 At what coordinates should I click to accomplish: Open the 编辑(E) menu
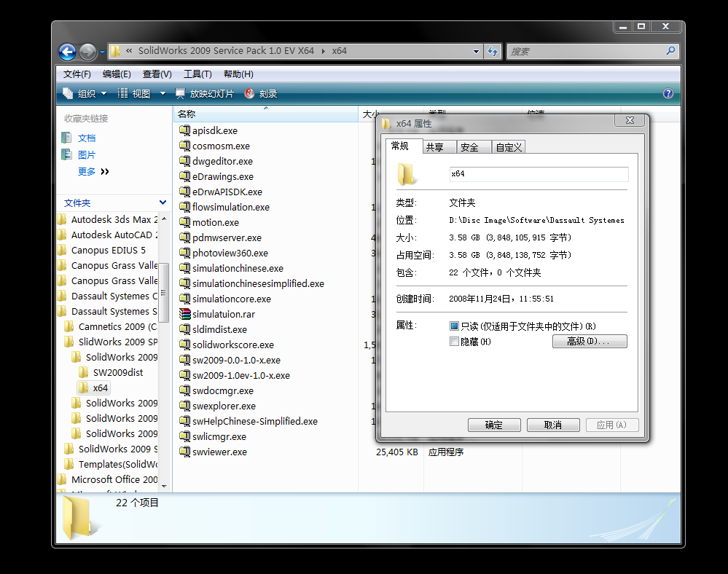pos(117,74)
